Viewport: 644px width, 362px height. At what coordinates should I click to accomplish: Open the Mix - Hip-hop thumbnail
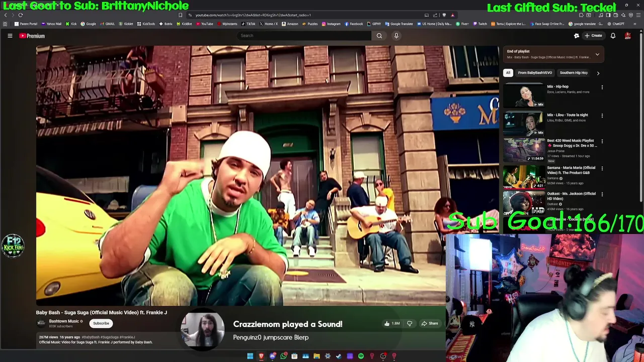[x=524, y=96]
